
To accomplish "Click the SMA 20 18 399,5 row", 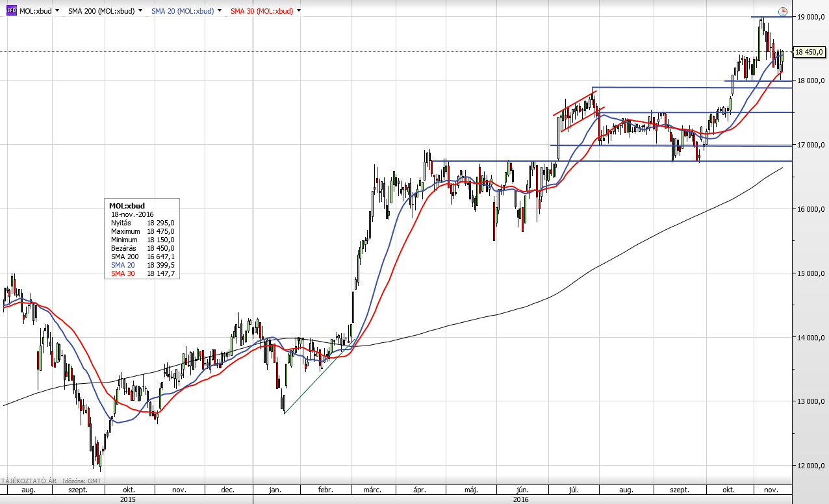I will click(x=142, y=266).
